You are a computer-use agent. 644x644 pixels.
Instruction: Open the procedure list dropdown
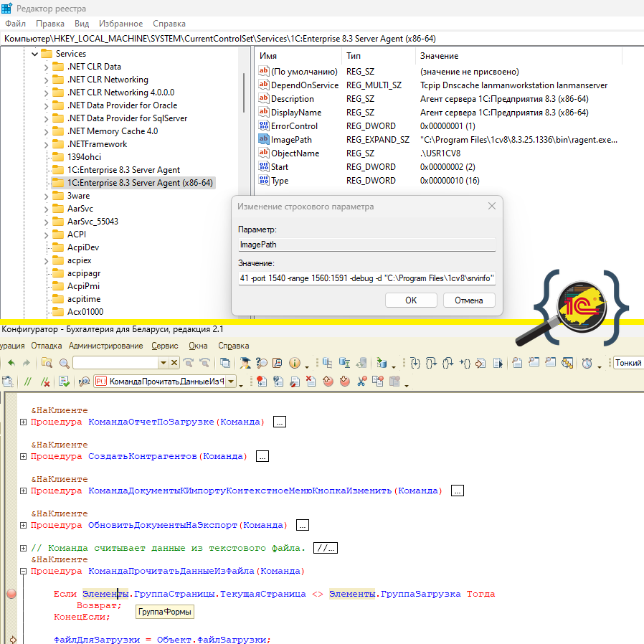coord(231,382)
